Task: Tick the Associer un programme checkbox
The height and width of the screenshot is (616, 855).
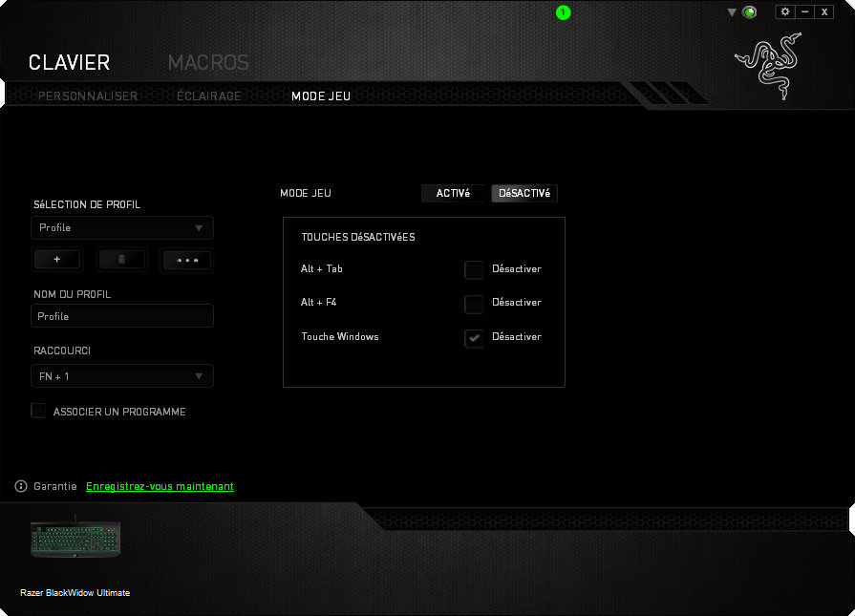Action: coord(38,411)
